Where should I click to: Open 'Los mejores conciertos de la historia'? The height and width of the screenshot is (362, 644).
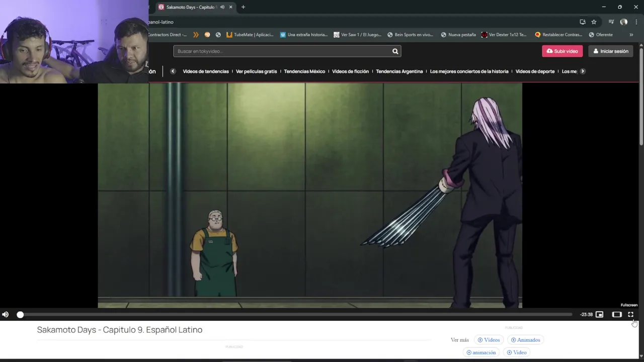coord(469,71)
